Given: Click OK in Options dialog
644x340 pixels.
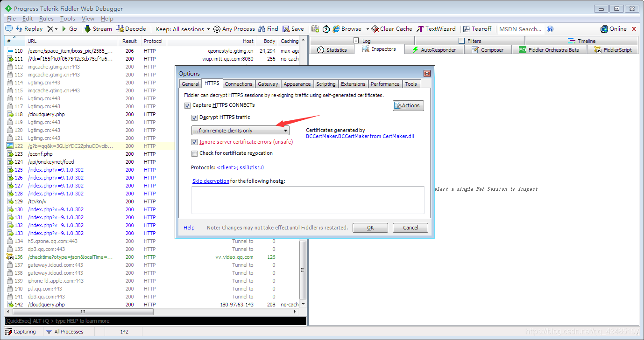Looking at the screenshot, I should (x=370, y=228).
